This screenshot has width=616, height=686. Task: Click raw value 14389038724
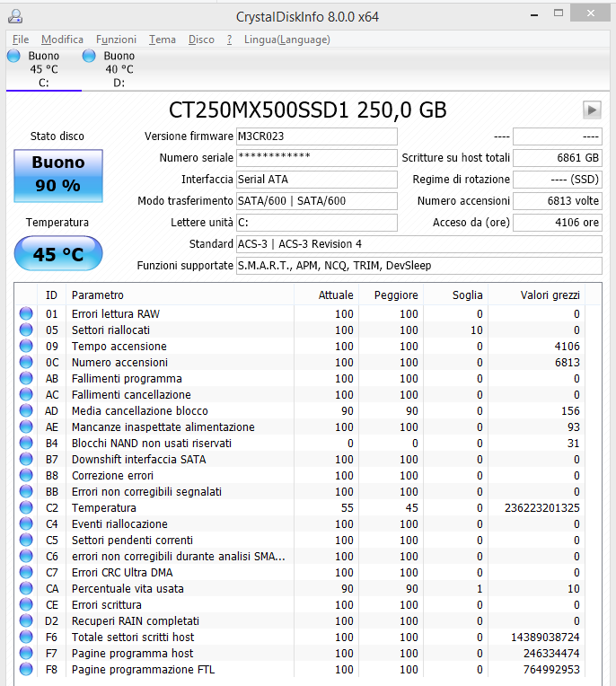[545, 638]
